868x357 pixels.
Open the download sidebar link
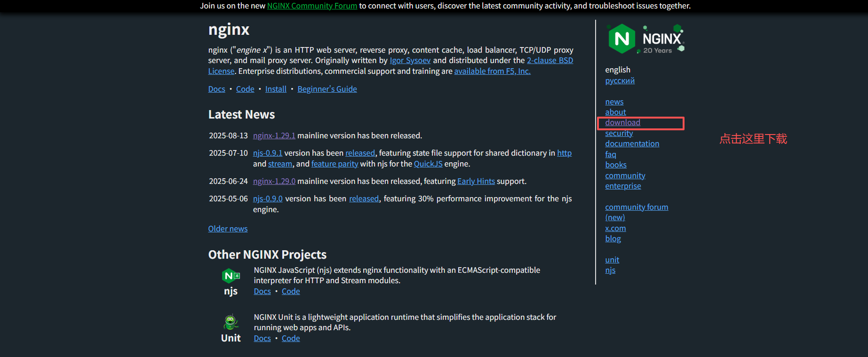(x=623, y=122)
